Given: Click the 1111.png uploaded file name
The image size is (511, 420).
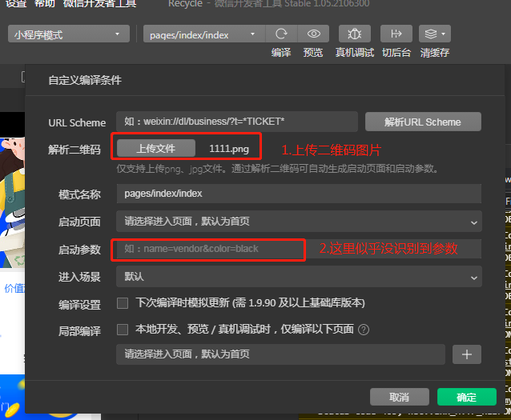Looking at the screenshot, I should pyautogui.click(x=229, y=149).
